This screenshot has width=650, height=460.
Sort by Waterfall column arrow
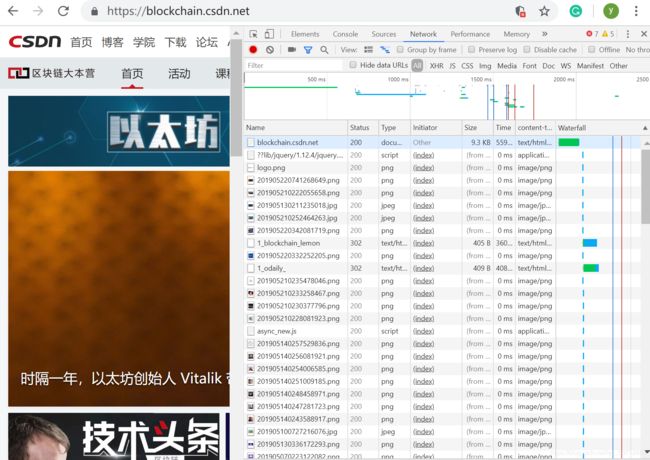click(x=645, y=128)
